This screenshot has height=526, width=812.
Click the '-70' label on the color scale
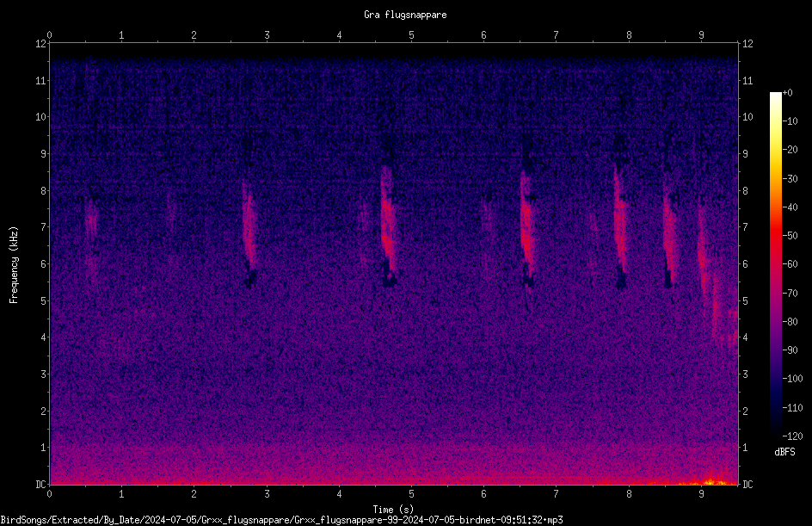pyautogui.click(x=790, y=294)
